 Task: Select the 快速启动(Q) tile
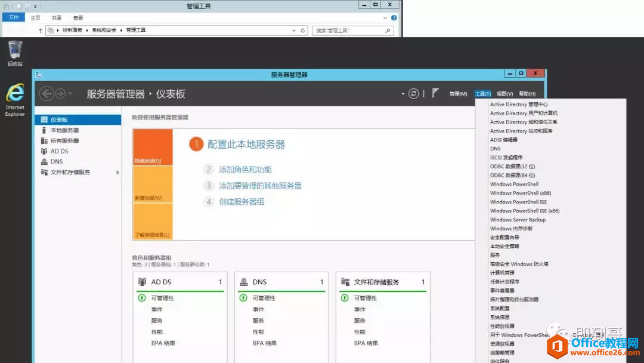tap(153, 147)
